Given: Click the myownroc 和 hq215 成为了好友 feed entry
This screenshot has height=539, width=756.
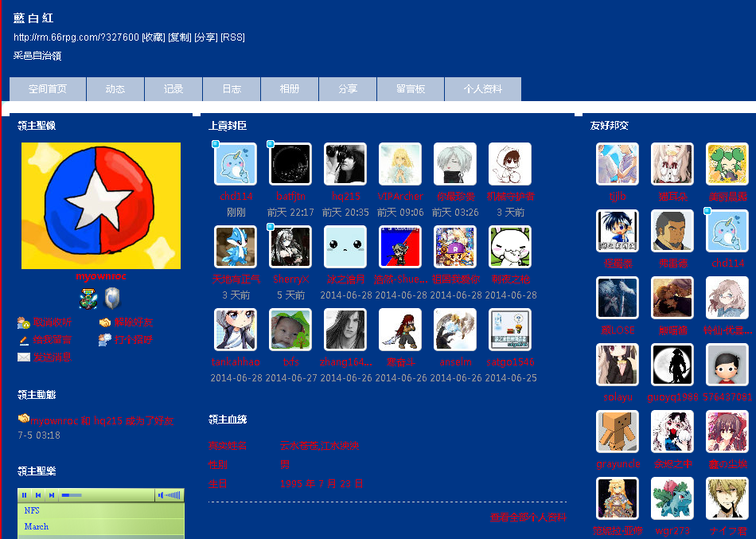Looking at the screenshot, I should pos(102,421).
